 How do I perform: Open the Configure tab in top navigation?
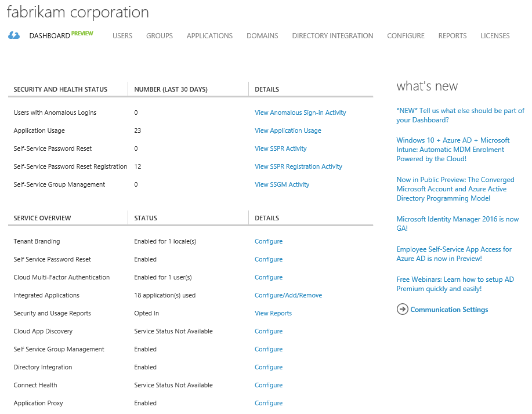(x=406, y=36)
